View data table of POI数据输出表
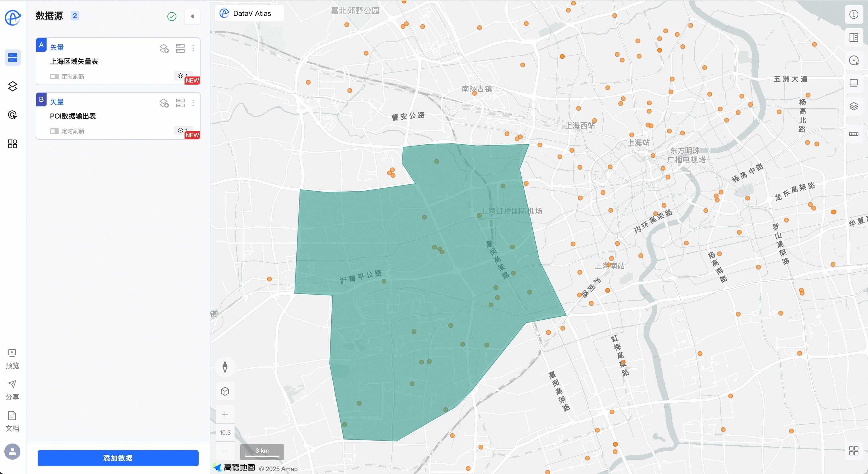 [x=180, y=103]
